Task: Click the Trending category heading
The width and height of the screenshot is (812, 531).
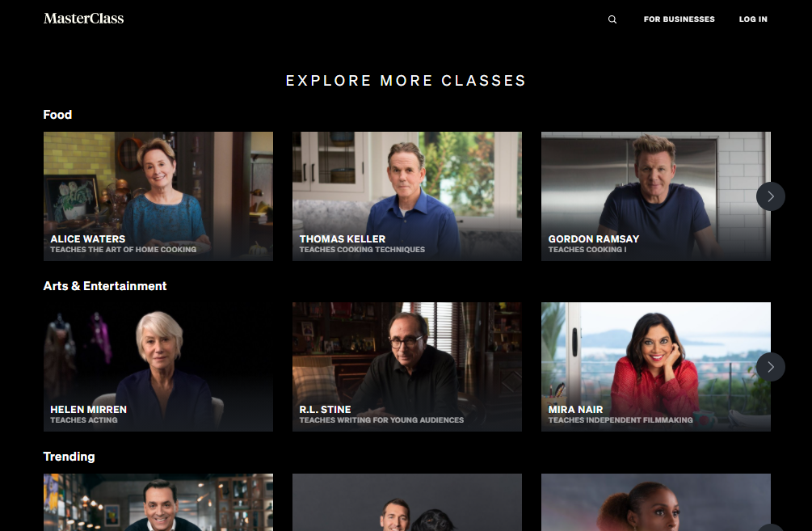Action: 69,457
